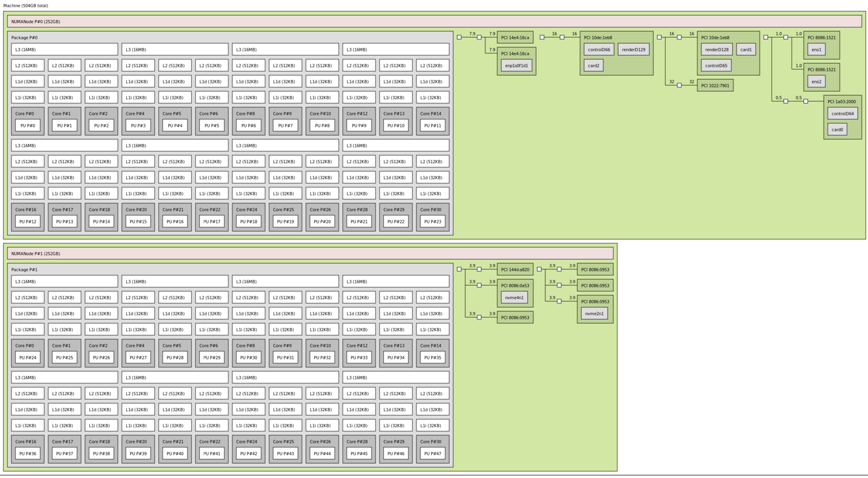Select the PCI 1022:7901 box
Screen dimensions: 868x478
[x=715, y=86]
